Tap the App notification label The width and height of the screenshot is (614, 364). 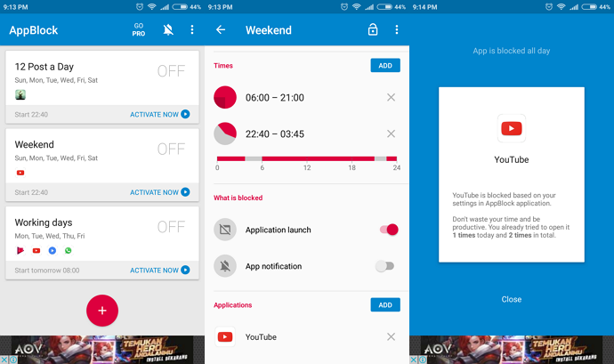[x=273, y=266]
